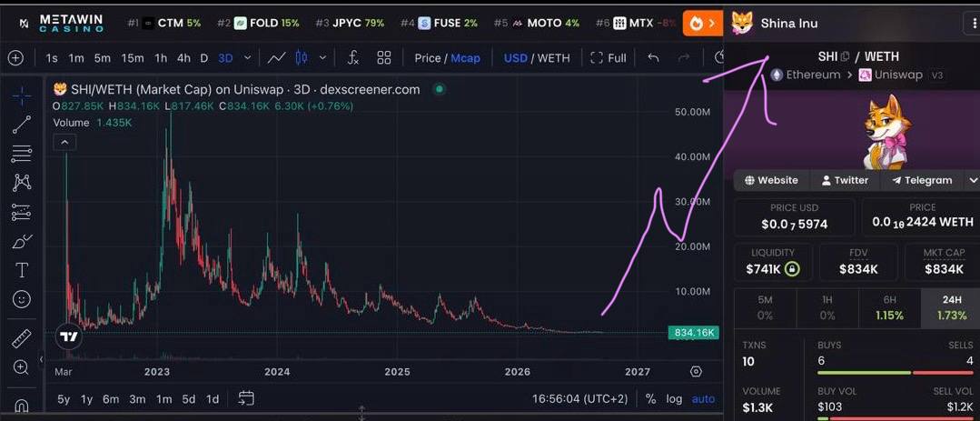Show the 6H price change stats
980x421 pixels.
point(889,307)
